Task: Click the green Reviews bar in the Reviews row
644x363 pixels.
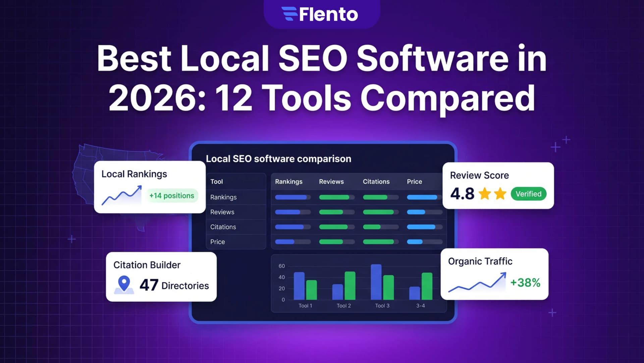Action: point(331,212)
